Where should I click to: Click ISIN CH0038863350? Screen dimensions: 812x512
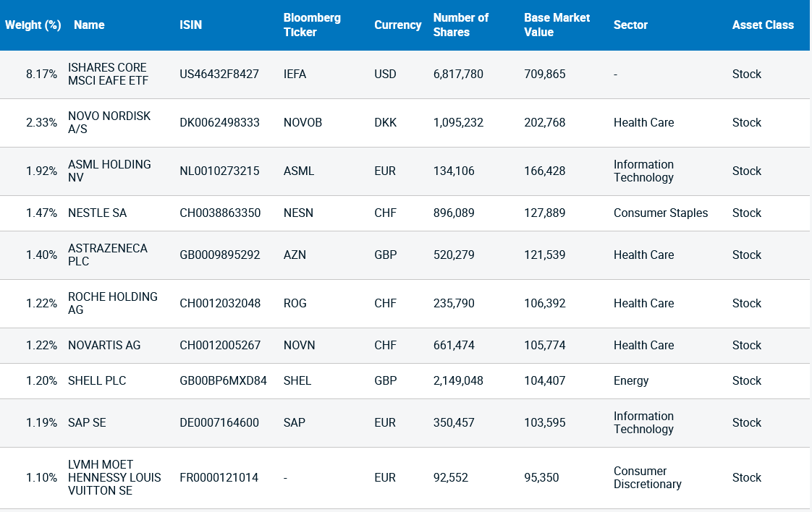pyautogui.click(x=220, y=213)
